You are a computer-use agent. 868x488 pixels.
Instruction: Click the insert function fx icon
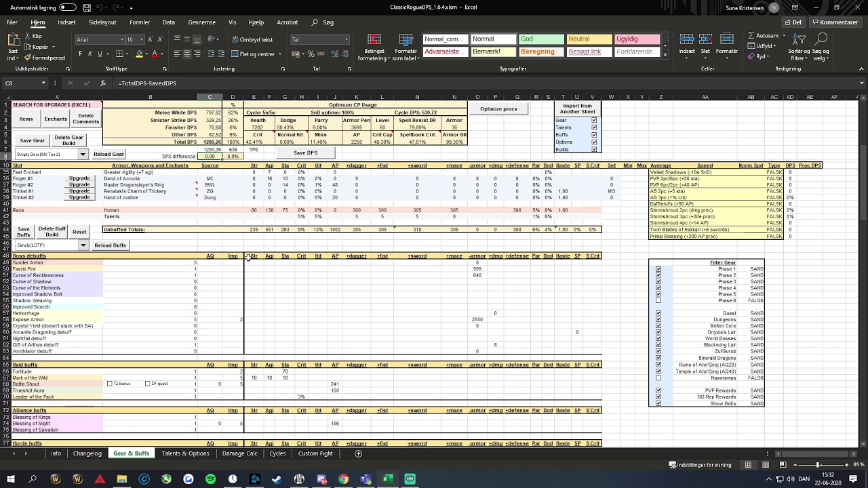tap(103, 83)
